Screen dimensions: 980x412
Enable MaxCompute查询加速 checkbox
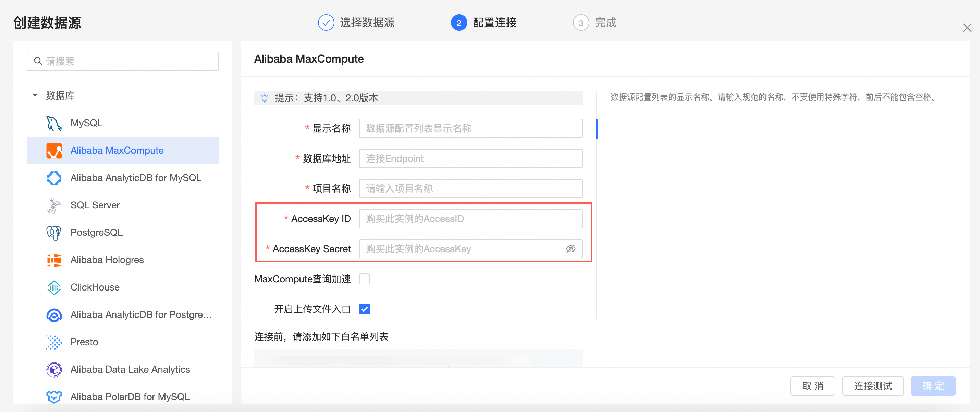tap(365, 279)
